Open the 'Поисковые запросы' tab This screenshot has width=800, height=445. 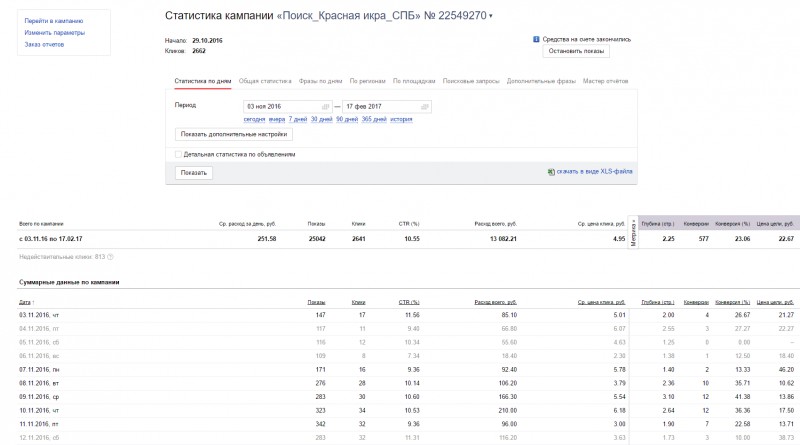471,81
